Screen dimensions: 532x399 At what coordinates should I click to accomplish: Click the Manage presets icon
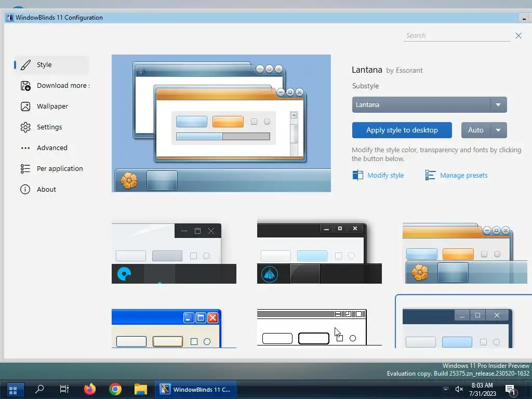click(430, 175)
